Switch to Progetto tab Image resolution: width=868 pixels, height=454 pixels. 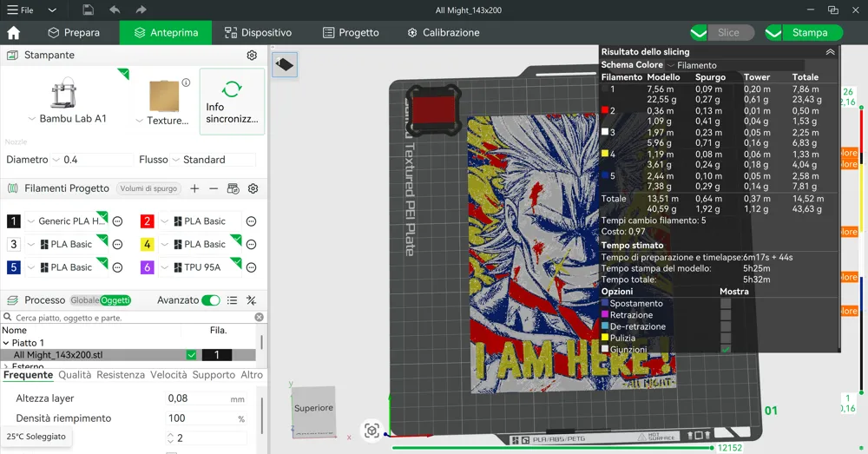(x=351, y=33)
